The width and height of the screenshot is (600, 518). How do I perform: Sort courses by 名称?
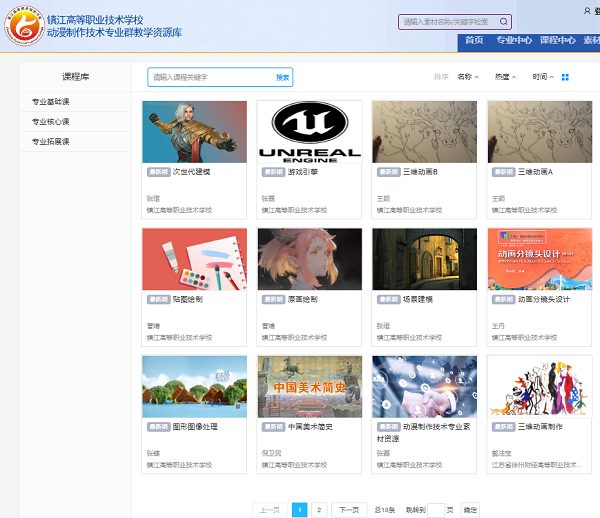click(x=468, y=77)
